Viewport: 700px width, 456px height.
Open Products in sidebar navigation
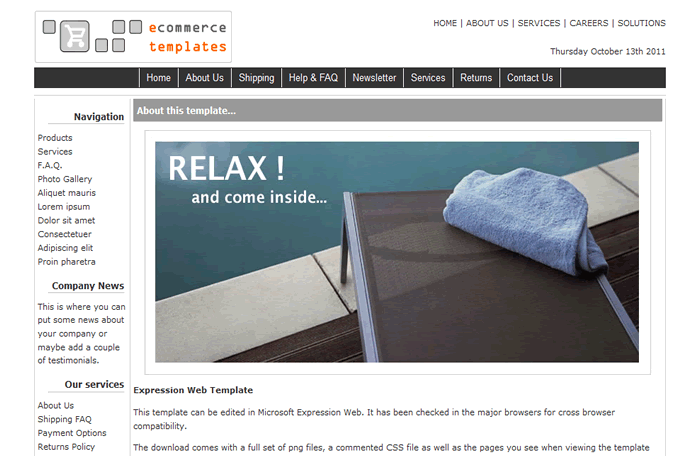55,138
